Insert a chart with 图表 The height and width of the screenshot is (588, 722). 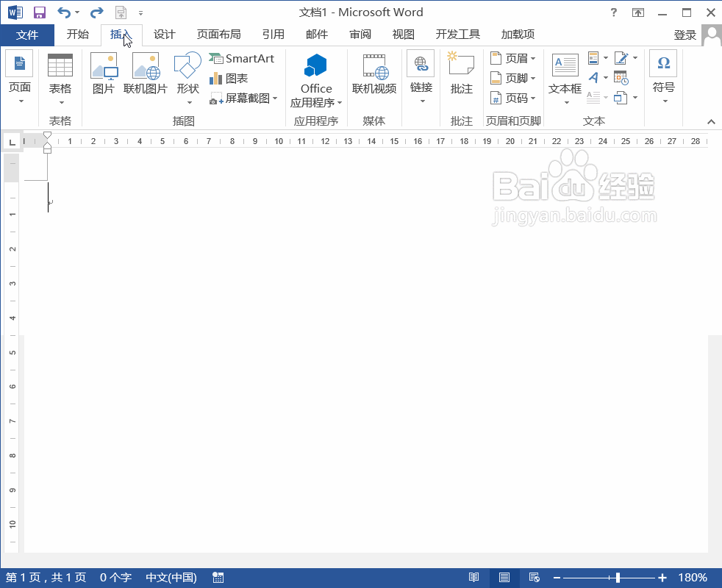click(x=229, y=78)
